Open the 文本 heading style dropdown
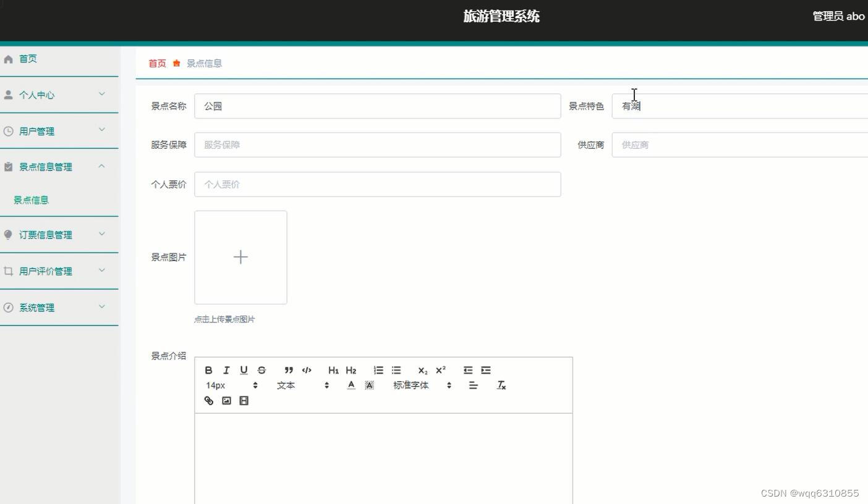 pos(303,385)
